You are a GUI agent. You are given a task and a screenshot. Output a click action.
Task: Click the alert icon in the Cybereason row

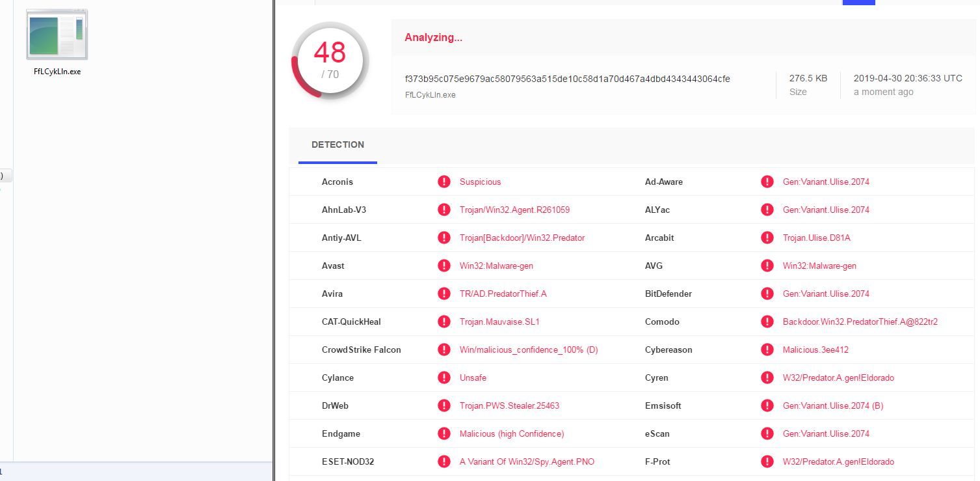(767, 350)
